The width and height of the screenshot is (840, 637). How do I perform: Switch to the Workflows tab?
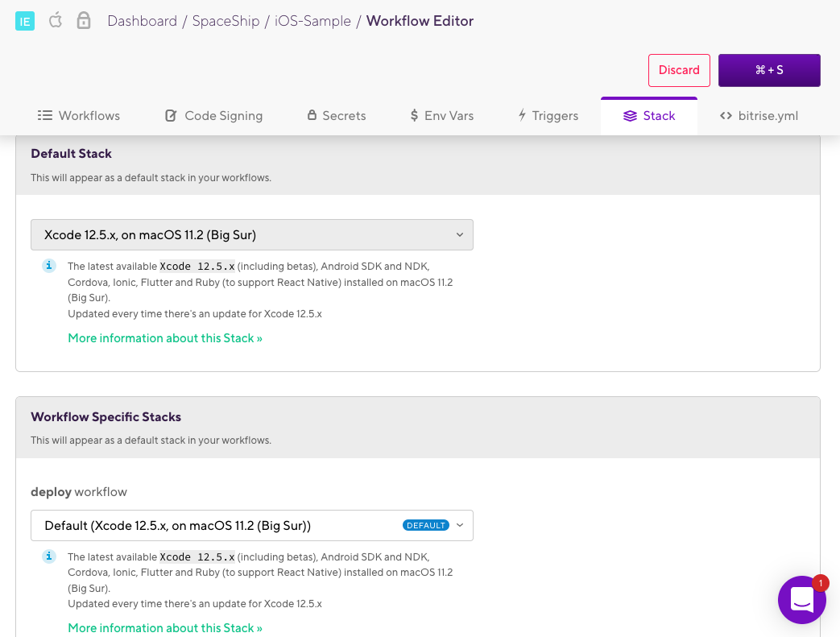pos(79,116)
